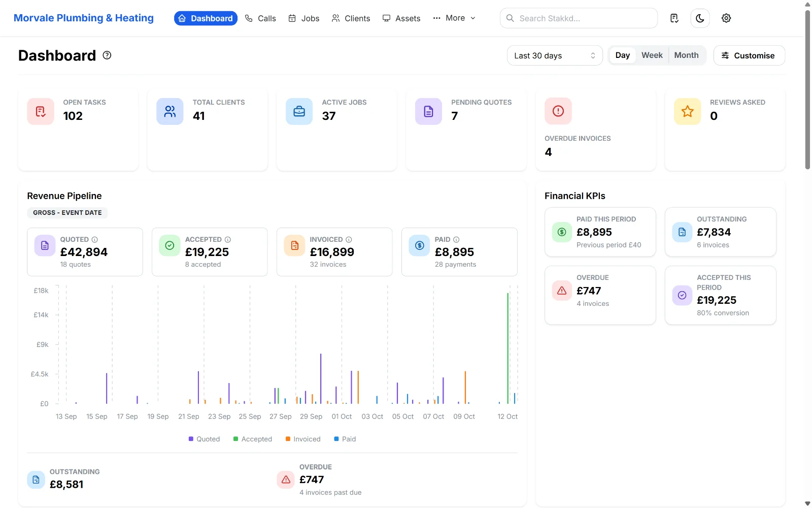The height and width of the screenshot is (508, 812).
Task: Open the Assets section
Action: pyautogui.click(x=401, y=18)
